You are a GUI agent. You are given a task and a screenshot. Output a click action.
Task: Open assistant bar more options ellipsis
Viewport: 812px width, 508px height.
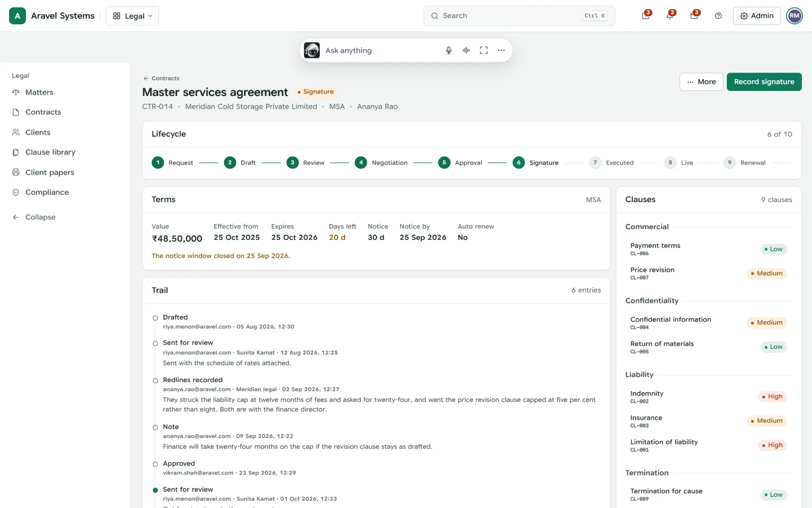tap(501, 50)
